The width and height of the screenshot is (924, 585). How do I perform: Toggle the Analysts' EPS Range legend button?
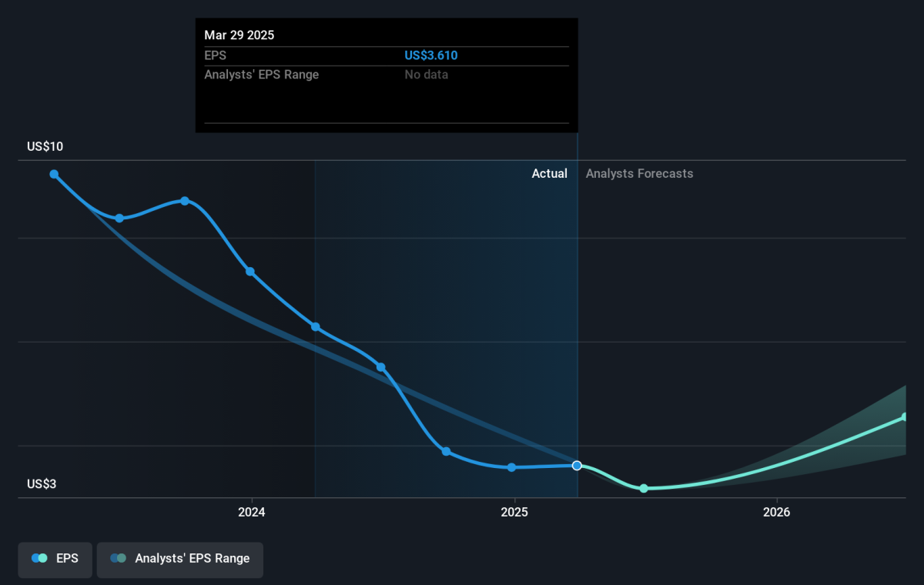pos(180,559)
